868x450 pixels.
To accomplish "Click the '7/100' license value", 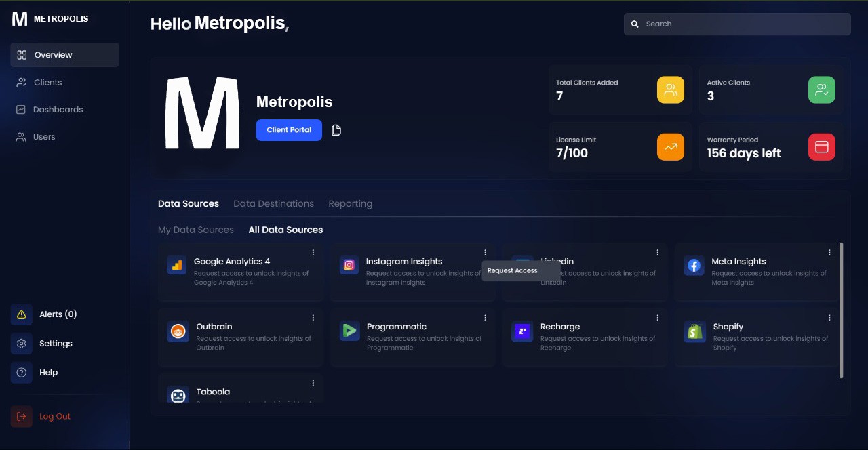I will (x=572, y=153).
